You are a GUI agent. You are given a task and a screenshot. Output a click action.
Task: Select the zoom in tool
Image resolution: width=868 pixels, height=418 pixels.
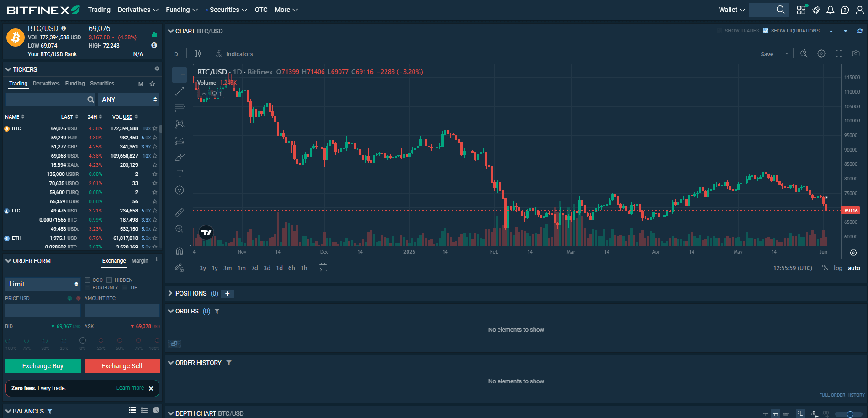180,228
